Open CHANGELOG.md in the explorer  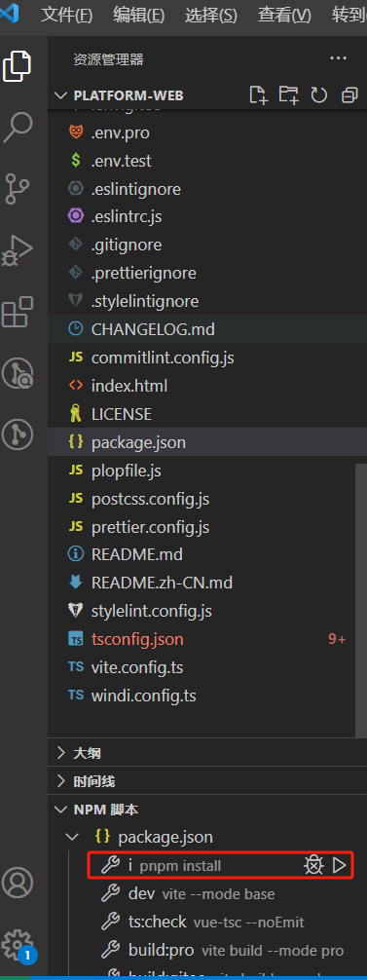207,329
